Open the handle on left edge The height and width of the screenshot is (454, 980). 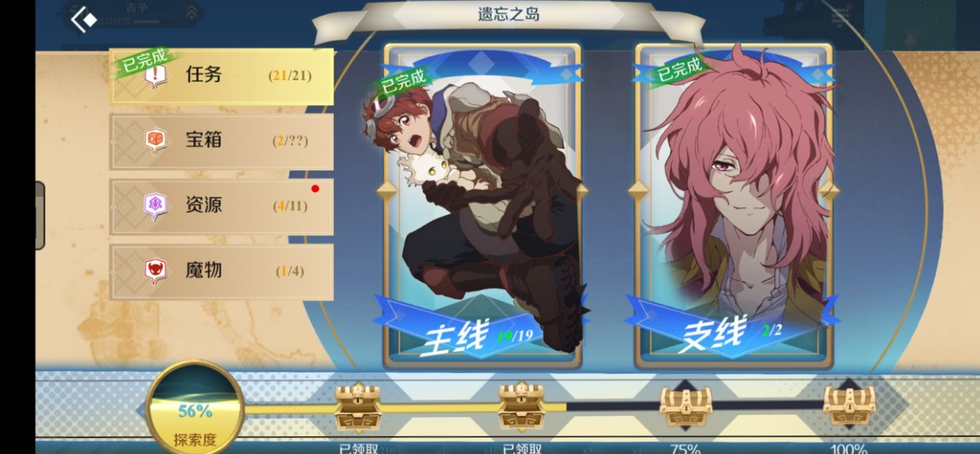tap(39, 216)
